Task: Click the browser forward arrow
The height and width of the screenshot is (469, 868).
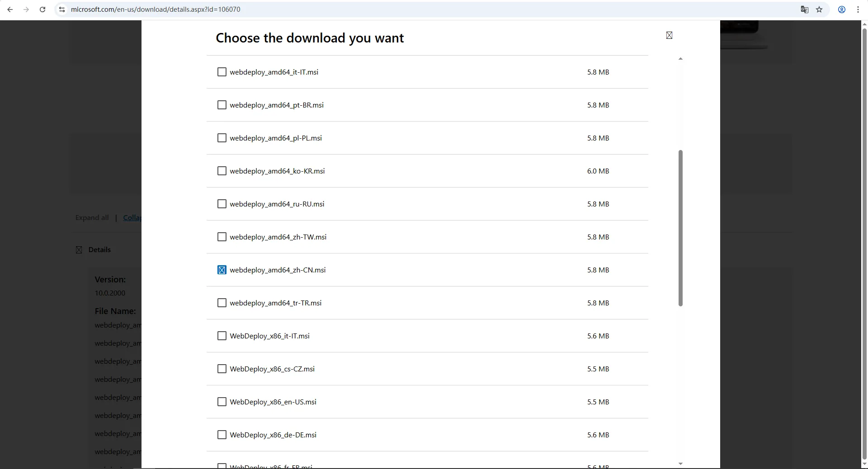Action: [x=26, y=9]
